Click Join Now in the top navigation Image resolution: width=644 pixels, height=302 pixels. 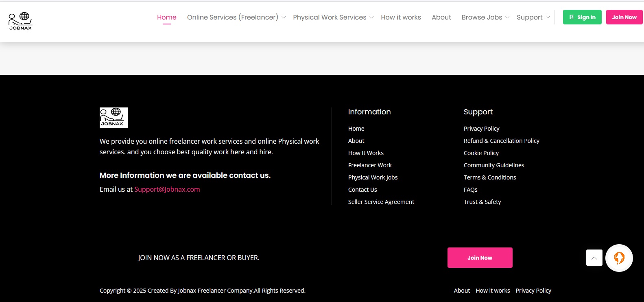tap(624, 17)
